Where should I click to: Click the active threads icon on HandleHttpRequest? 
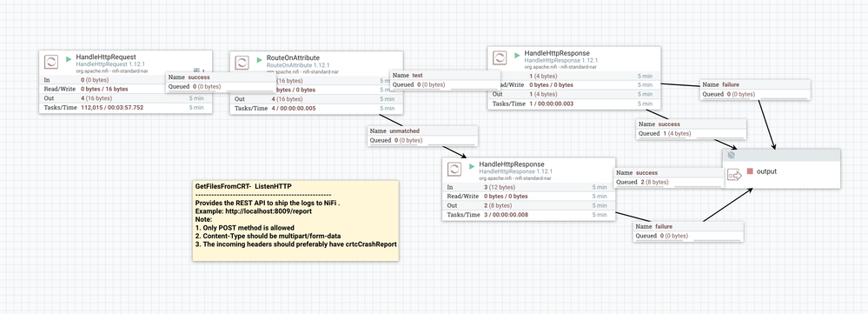[197, 70]
